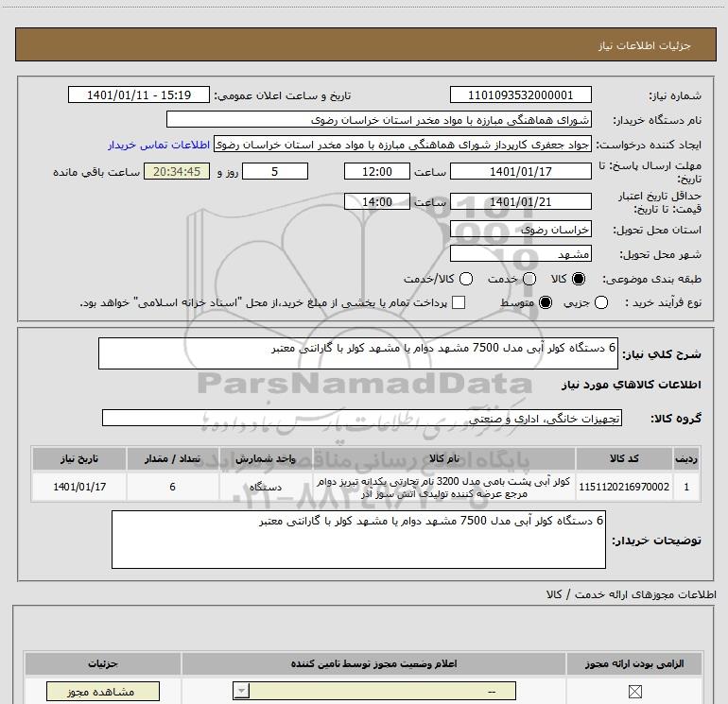
Task: Click the request number field 1101093532000001
Action: point(520,94)
